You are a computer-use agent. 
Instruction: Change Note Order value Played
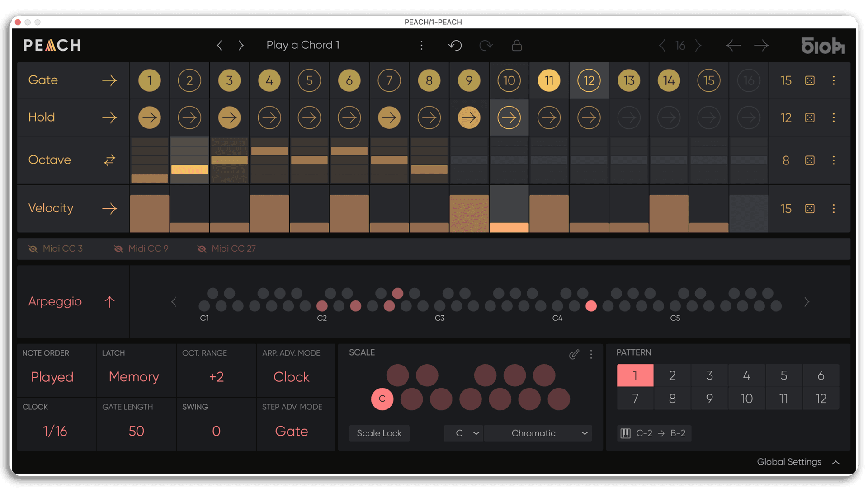(x=52, y=377)
